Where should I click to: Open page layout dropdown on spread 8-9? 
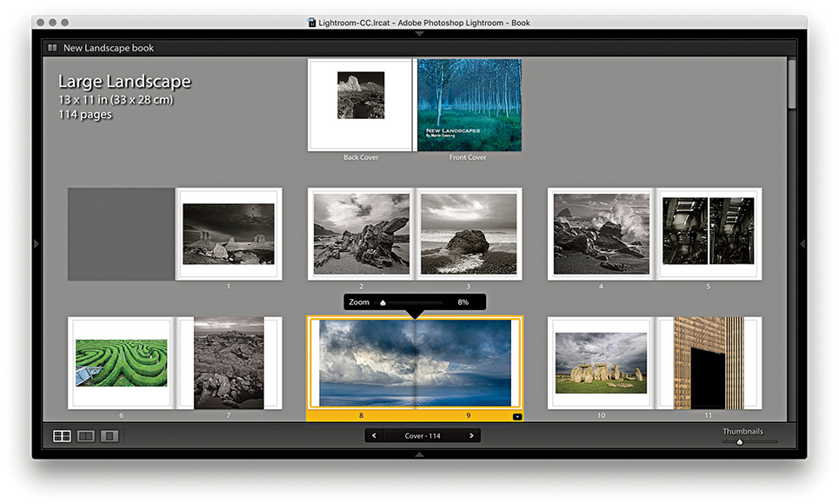pyautogui.click(x=517, y=417)
